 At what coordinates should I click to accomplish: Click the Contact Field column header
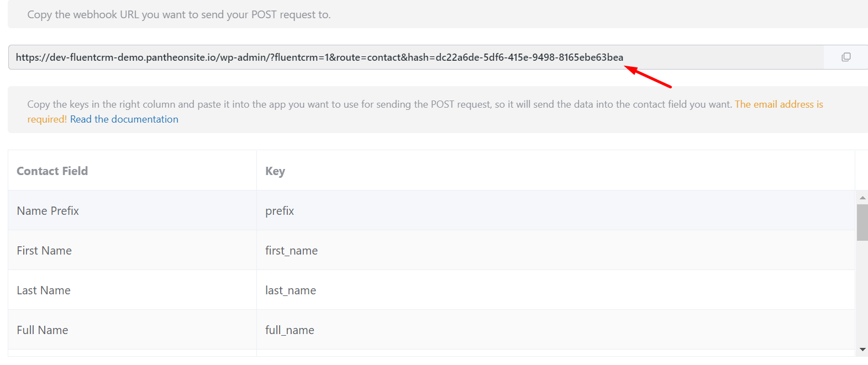point(52,171)
